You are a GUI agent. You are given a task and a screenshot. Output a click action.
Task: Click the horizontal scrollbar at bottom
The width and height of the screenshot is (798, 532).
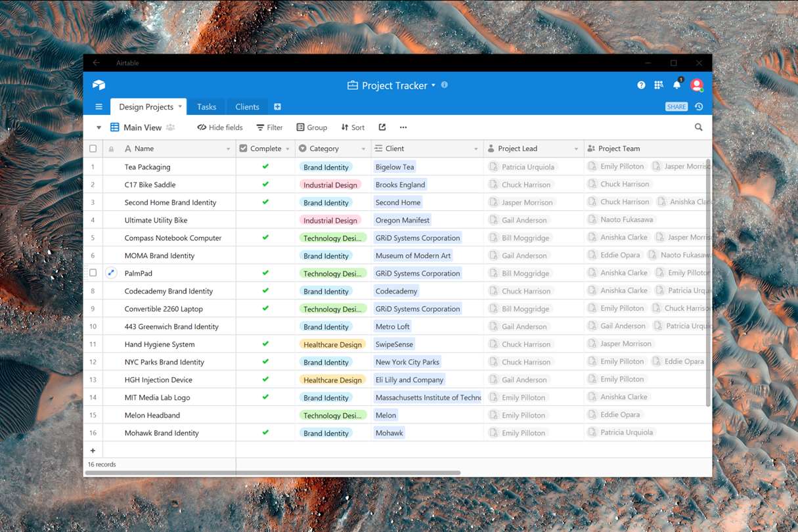pyautogui.click(x=273, y=472)
